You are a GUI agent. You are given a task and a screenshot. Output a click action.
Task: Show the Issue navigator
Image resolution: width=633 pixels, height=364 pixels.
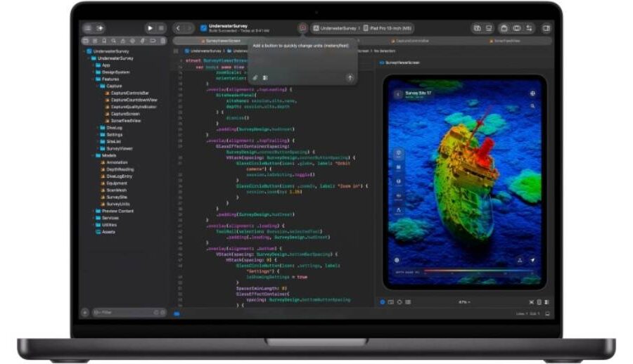click(123, 41)
